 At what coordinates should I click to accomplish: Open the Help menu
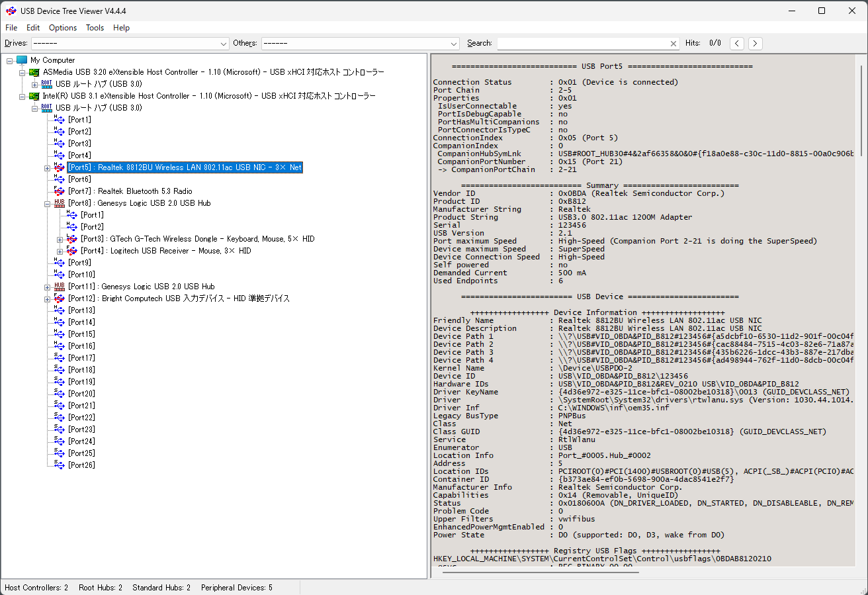coord(121,28)
